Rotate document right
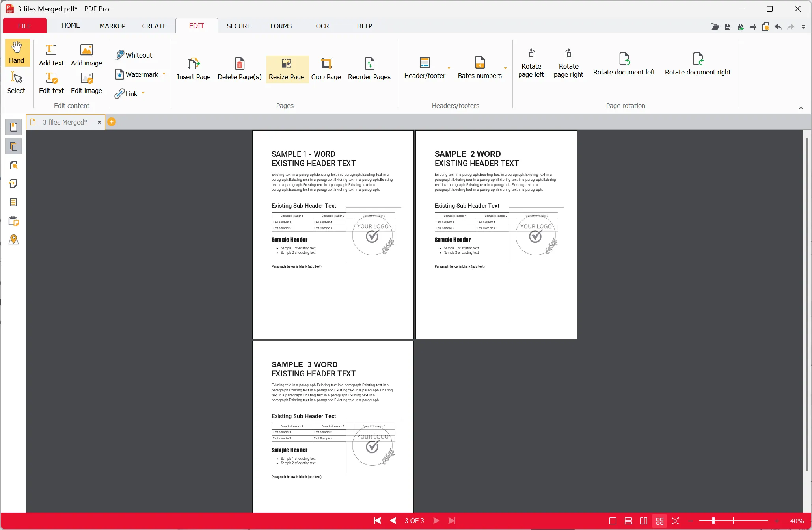Image resolution: width=812 pixels, height=530 pixels. 698,64
